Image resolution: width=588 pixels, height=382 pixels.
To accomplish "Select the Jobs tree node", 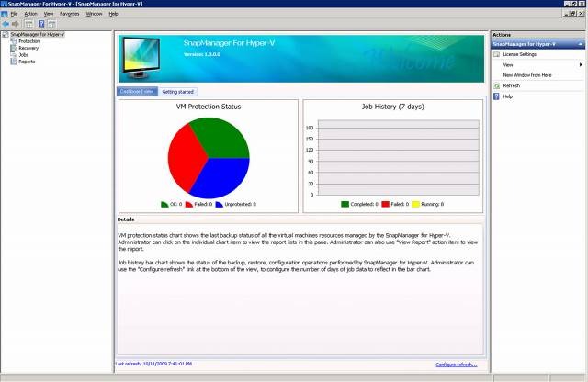I will (x=24, y=55).
